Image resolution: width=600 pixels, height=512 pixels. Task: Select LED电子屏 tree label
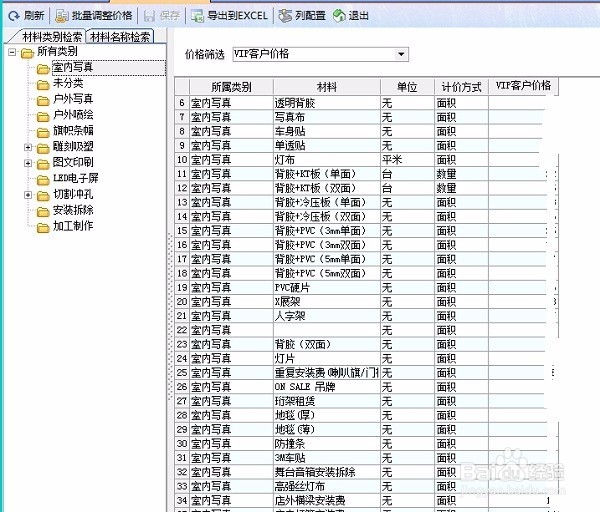[75, 178]
